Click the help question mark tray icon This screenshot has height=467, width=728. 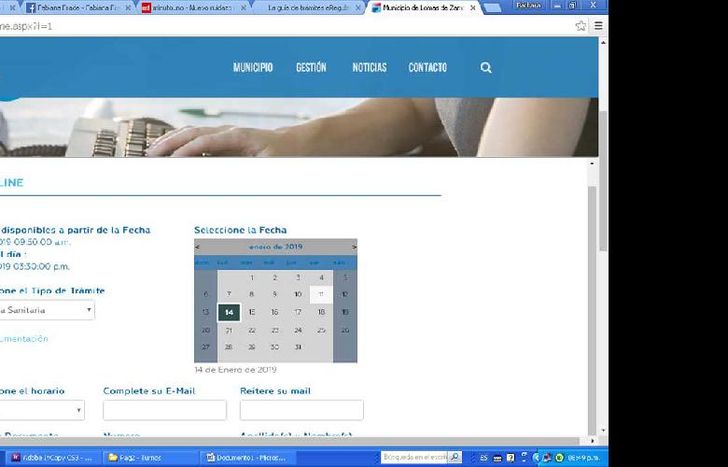(510, 458)
